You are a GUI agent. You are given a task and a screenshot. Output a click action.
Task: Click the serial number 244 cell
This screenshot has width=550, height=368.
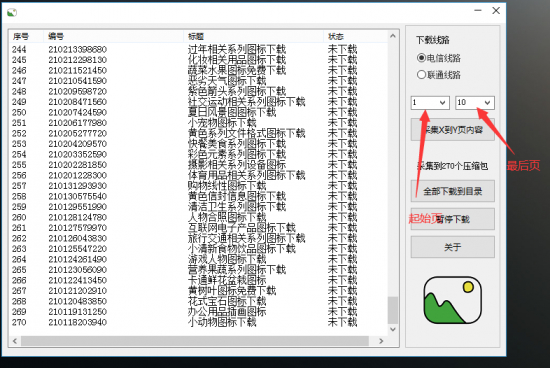19,49
